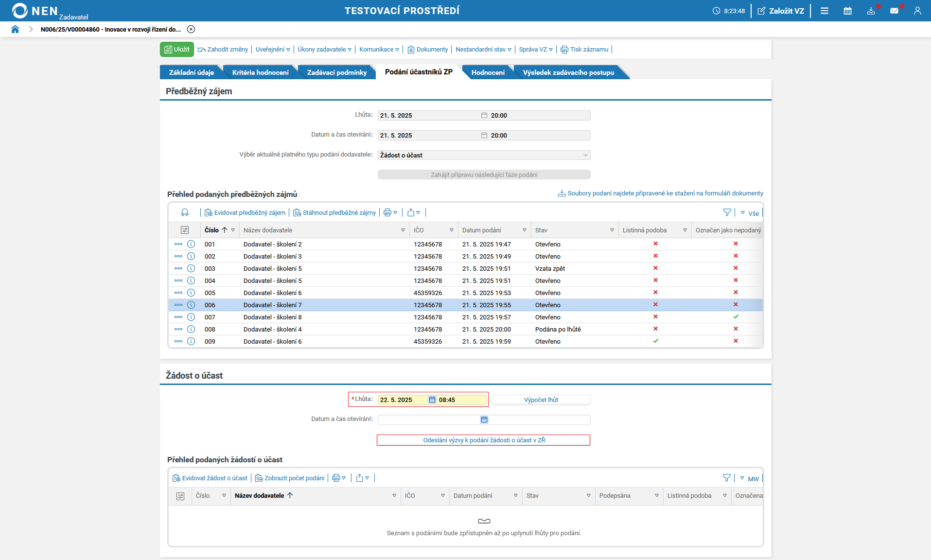Click info icon for row 006
The image size is (931, 560).
[191, 305]
